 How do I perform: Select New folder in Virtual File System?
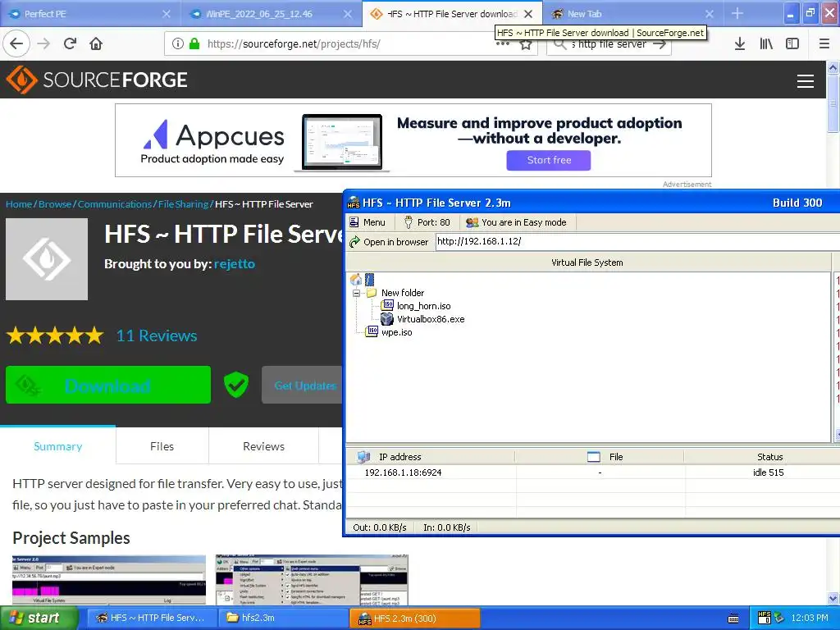[x=402, y=293]
